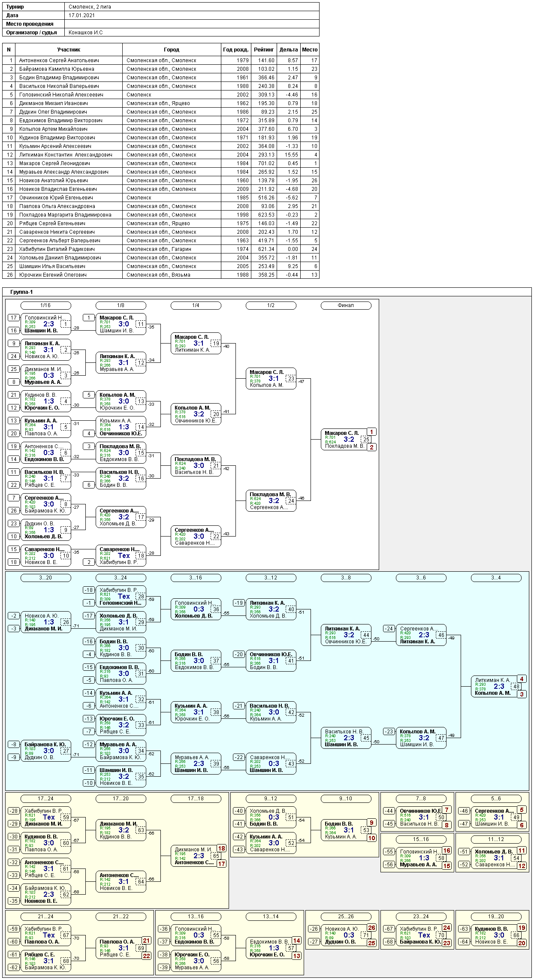
Task: Click the '17...24' placement bracket header
Action: click(45, 799)
